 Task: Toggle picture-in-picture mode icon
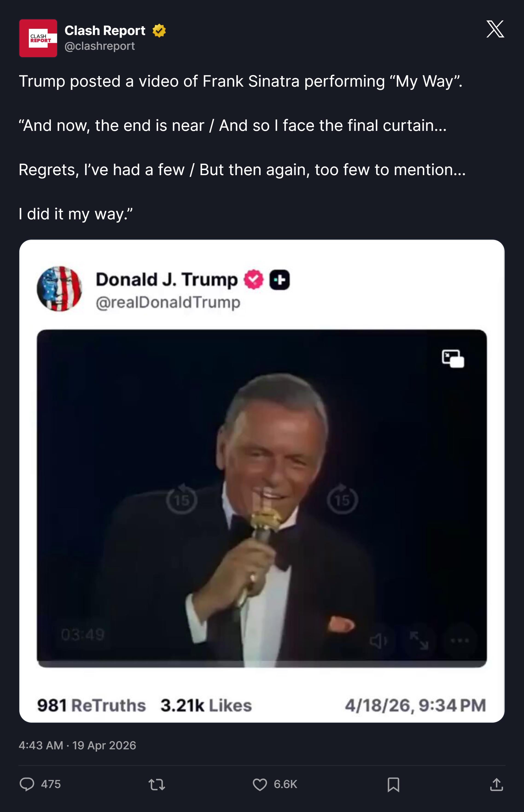(x=453, y=359)
